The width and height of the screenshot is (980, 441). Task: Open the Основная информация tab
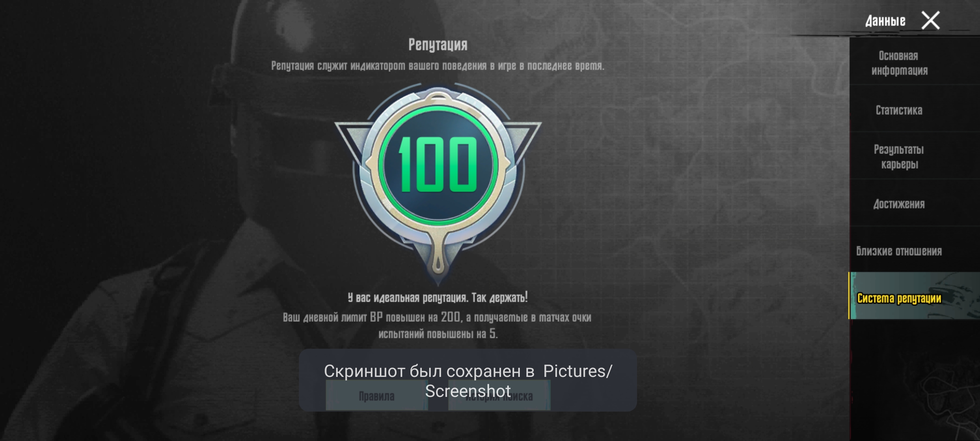point(899,63)
